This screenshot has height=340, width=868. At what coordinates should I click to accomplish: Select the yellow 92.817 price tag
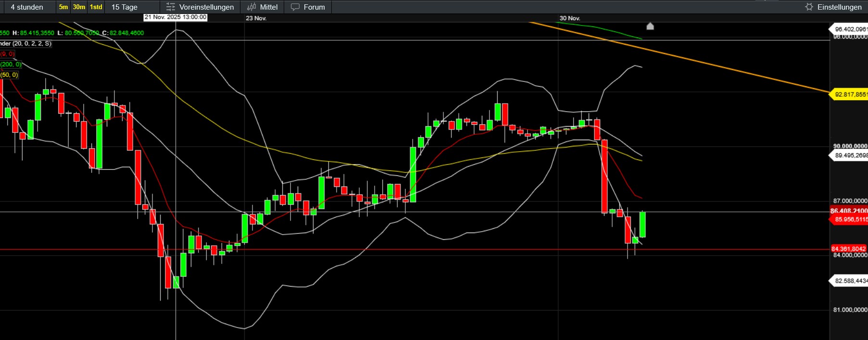tap(850, 94)
